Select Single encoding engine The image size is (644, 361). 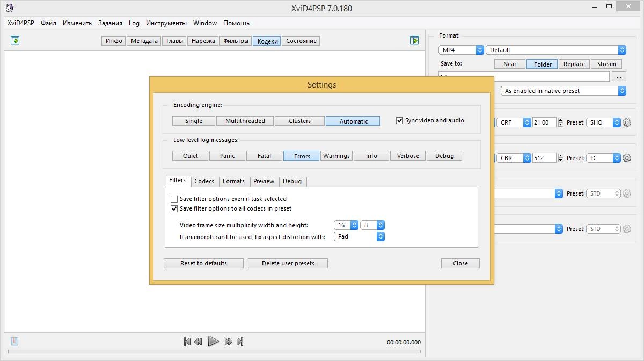[194, 121]
